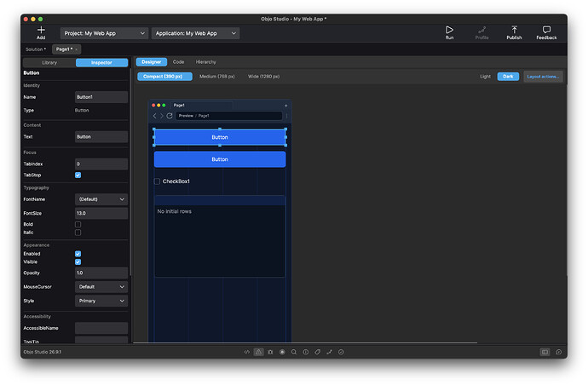Click the Layout actions... button

pos(543,77)
